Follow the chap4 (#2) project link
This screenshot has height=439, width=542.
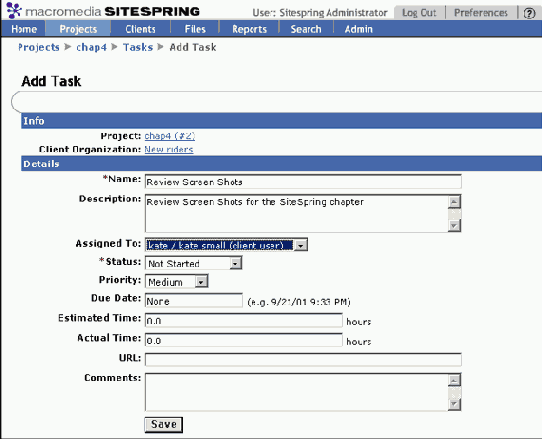coord(170,136)
